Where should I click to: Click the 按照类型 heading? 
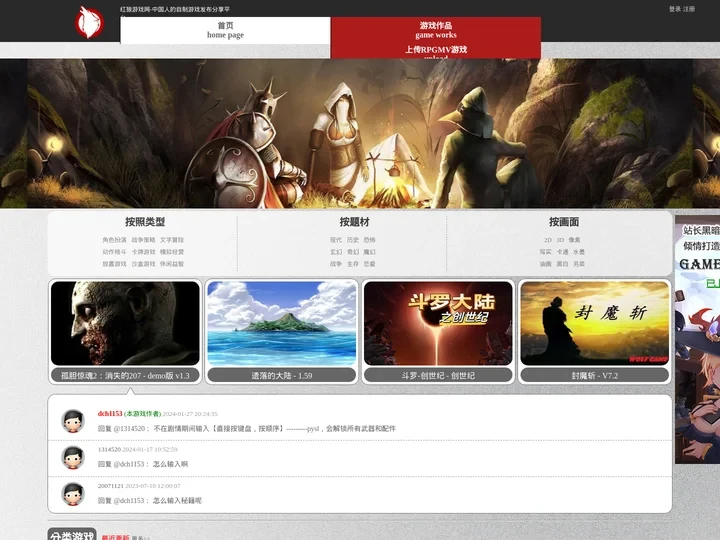tap(145, 222)
